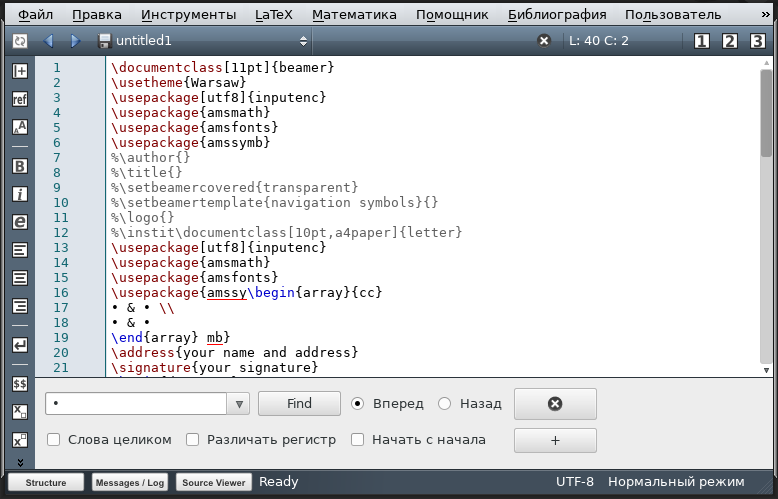Expand more sidebar tools with double chevron

20,462
